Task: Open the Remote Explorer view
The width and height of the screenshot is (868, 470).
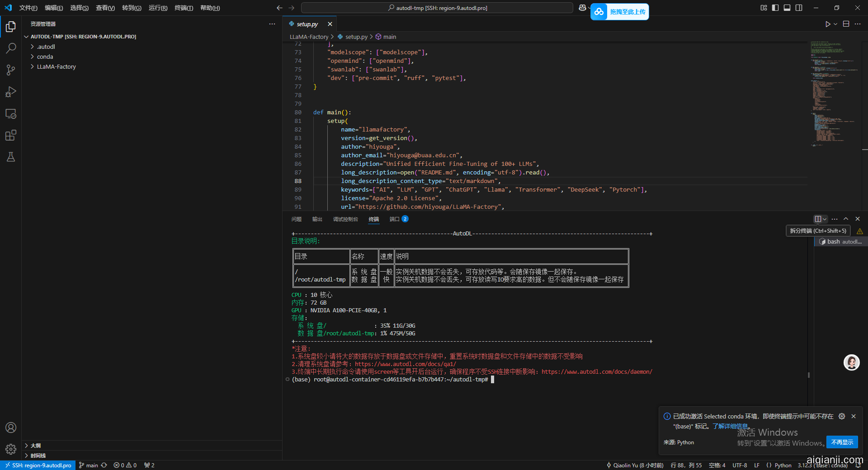Action: [11, 114]
